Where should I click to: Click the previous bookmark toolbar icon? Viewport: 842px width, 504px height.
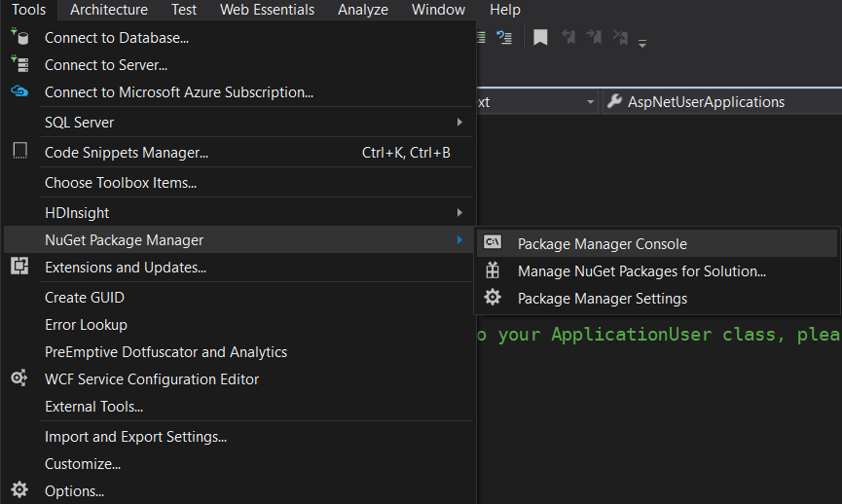coord(568,37)
